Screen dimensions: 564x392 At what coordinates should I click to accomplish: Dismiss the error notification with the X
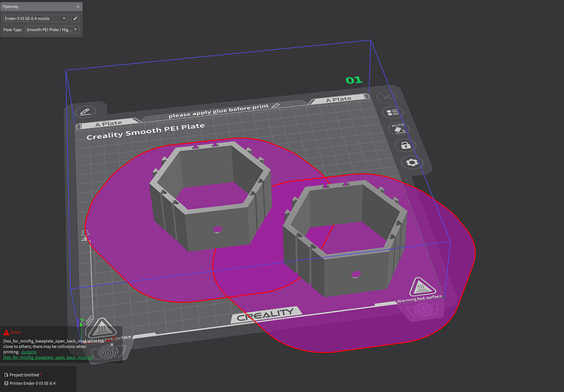(x=112, y=345)
